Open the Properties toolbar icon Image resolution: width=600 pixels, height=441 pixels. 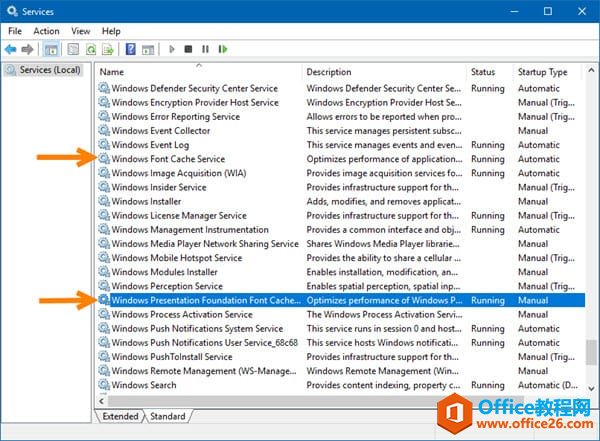click(73, 49)
